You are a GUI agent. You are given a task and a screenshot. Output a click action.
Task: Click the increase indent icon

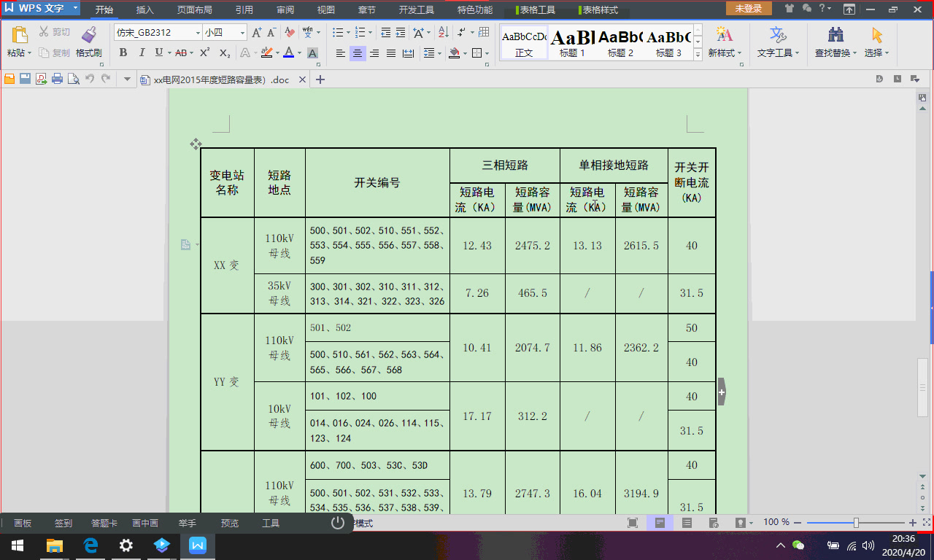(x=401, y=33)
